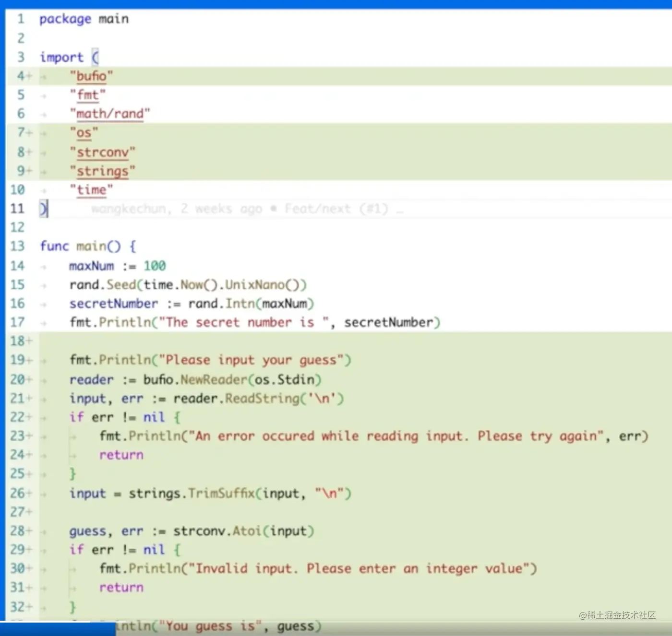Viewport: 672px width, 636px height.
Task: Click the reader.ReadString('\n') line
Action: coord(206,399)
